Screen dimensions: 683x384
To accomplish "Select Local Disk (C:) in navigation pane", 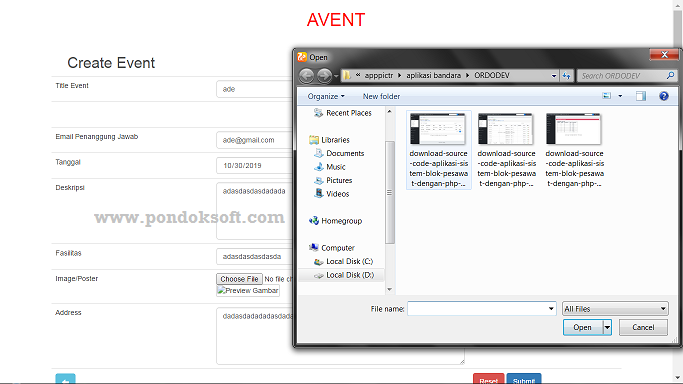I will pos(344,261).
